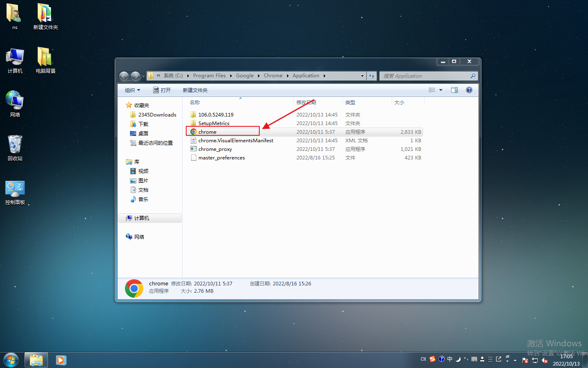Image resolution: width=588 pixels, height=368 pixels.
Task: Expand the arrow after Google breadcrumb
Action: (x=259, y=76)
